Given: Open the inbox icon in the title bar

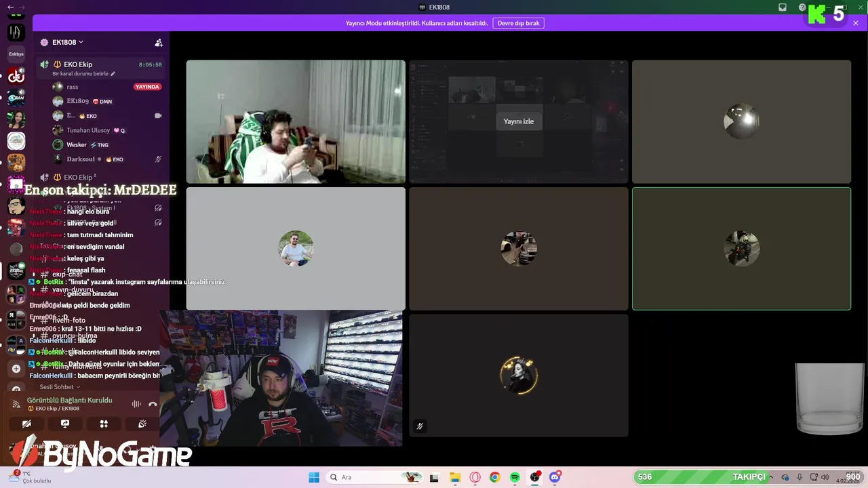Looking at the screenshot, I should (783, 7).
